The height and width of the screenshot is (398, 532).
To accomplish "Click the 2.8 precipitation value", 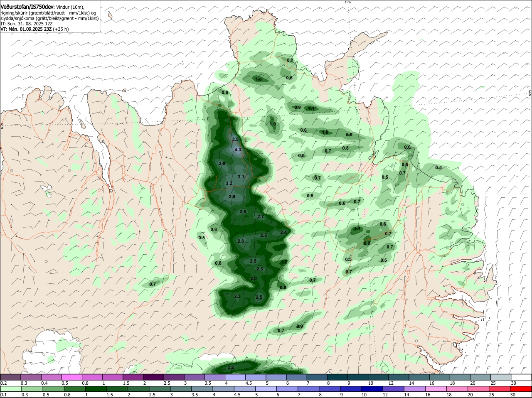I will click(222, 163).
